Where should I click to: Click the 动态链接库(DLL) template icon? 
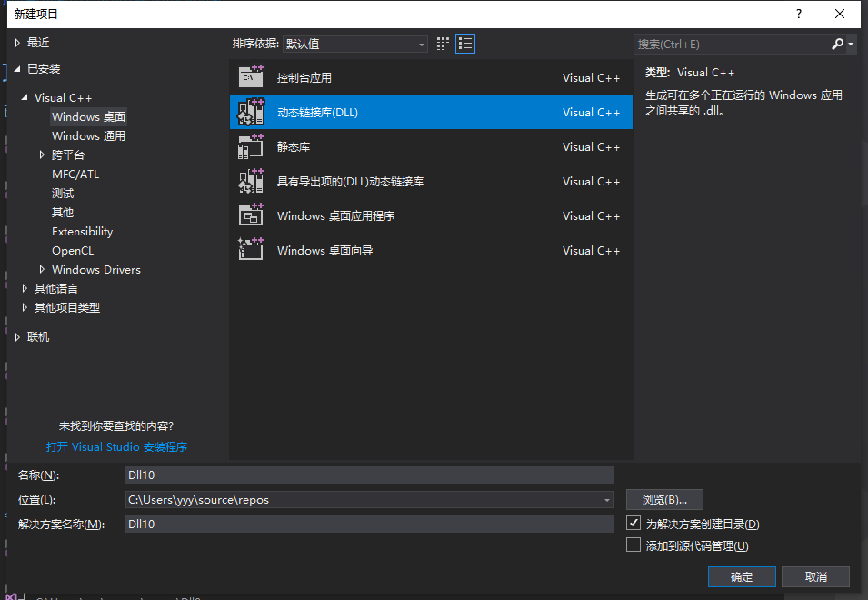tap(250, 112)
